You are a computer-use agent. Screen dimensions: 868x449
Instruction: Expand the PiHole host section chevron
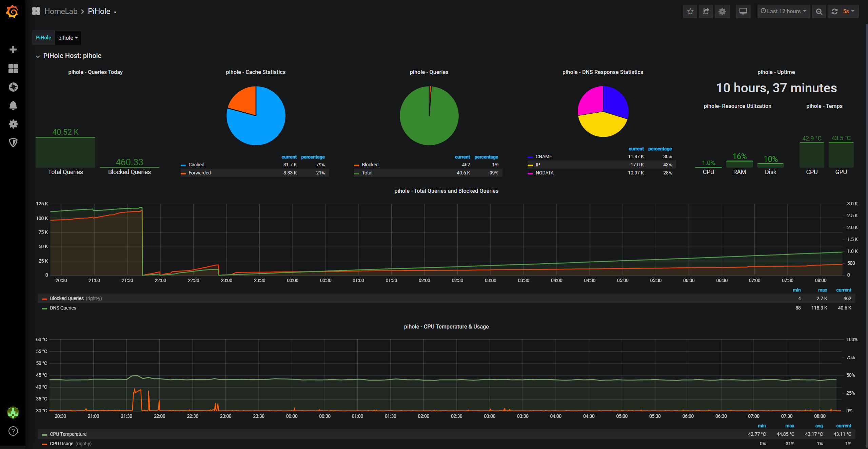pos(37,56)
